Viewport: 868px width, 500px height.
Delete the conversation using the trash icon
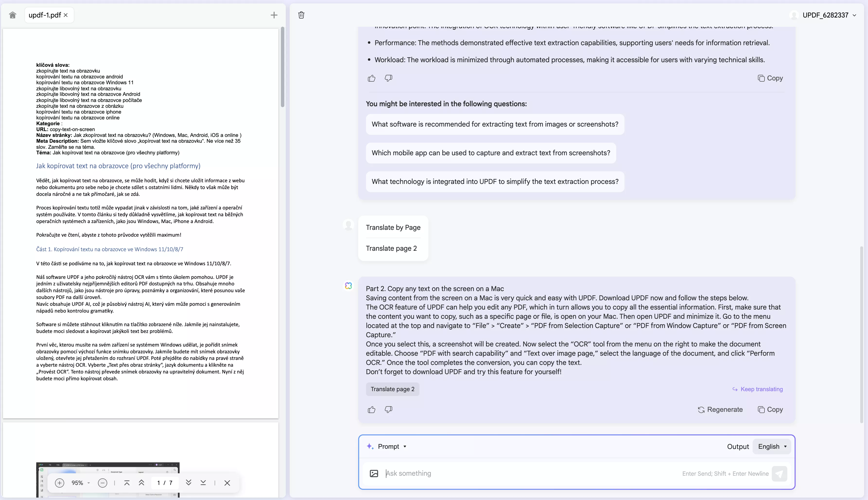pyautogui.click(x=301, y=15)
